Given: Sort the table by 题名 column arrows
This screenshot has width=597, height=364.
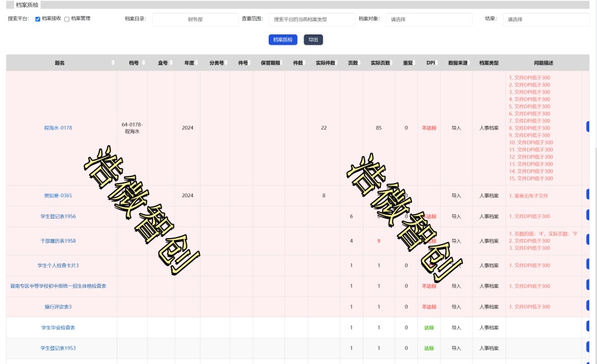Looking at the screenshot, I should coord(113,63).
